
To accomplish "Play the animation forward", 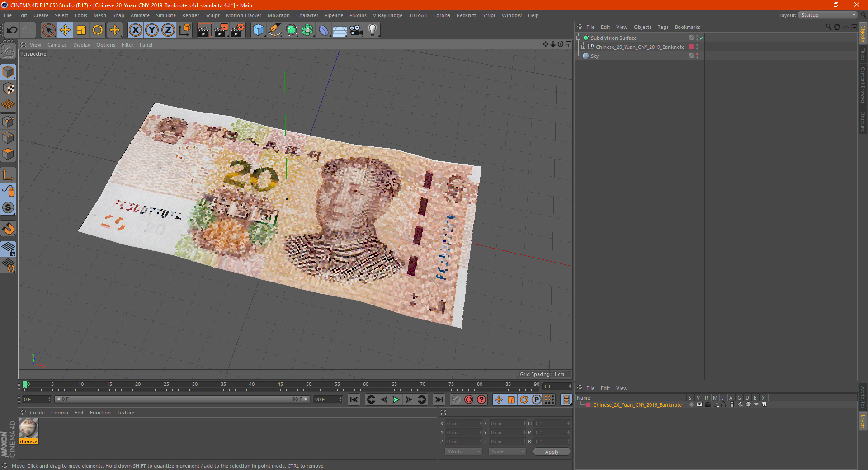I will pyautogui.click(x=396, y=399).
